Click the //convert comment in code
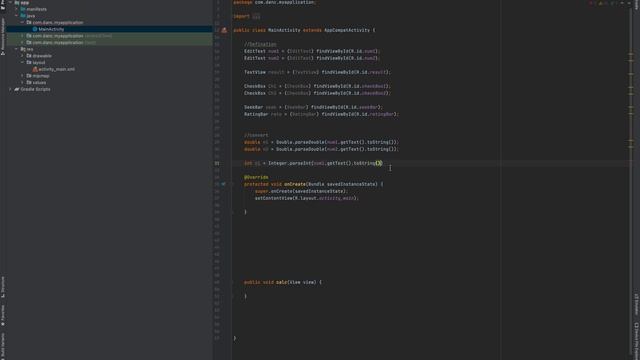Viewport: 640px width, 360px height. tap(256, 135)
